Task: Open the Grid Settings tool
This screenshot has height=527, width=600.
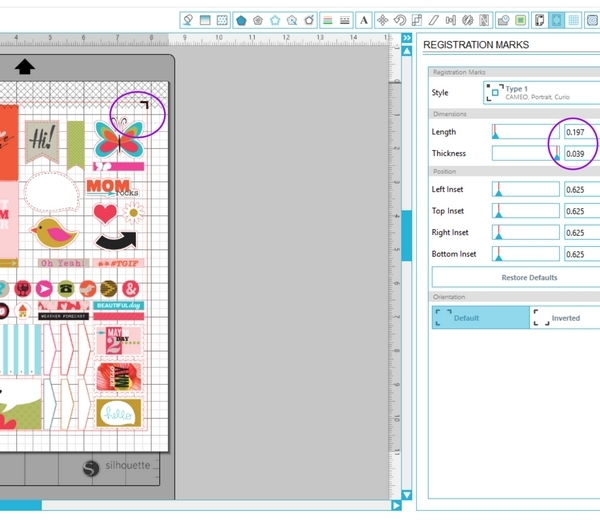Action: [x=573, y=20]
